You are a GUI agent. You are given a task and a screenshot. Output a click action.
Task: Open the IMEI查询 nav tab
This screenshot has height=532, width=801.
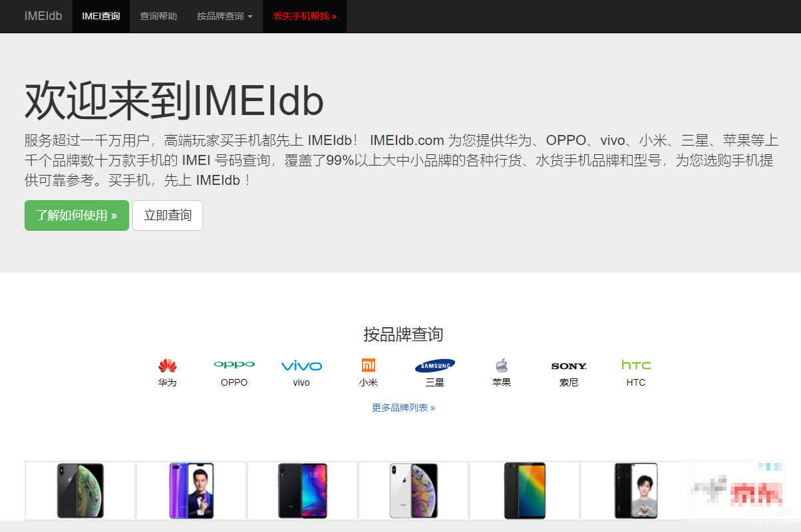point(101,16)
